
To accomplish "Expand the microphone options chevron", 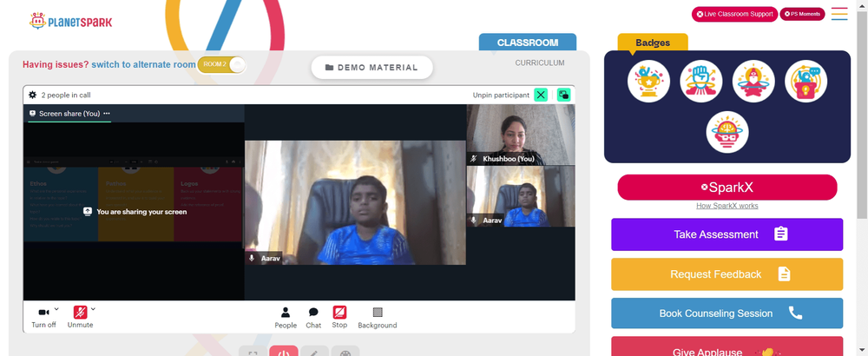I will (93, 309).
